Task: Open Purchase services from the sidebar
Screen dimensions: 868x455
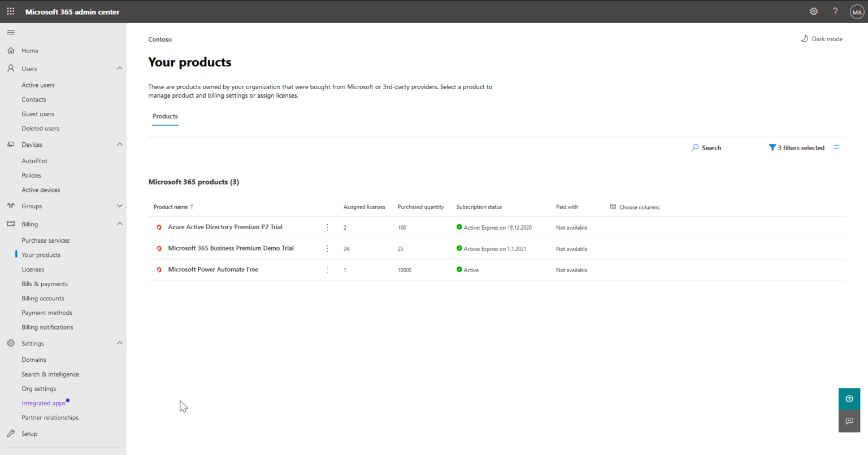Action: pyautogui.click(x=45, y=240)
